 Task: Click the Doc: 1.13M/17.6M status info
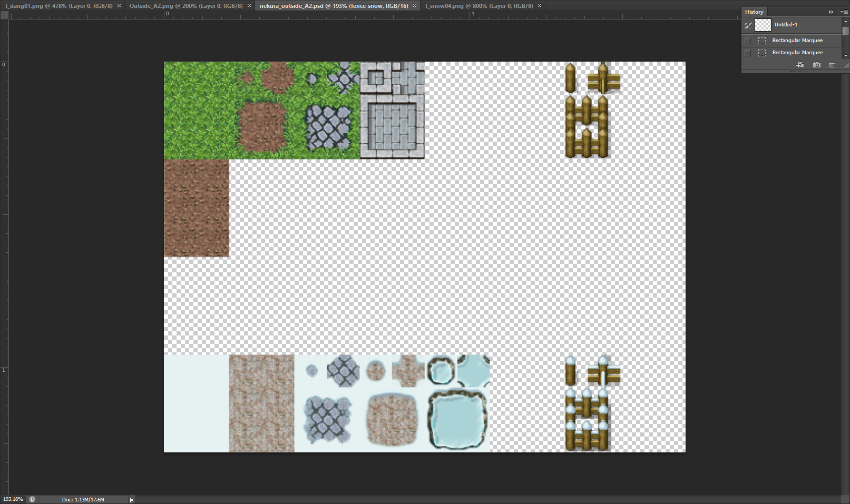(x=83, y=499)
